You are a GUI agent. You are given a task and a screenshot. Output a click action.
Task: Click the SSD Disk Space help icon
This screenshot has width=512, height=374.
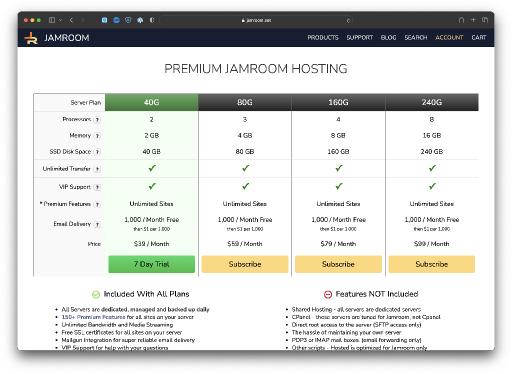tap(97, 152)
